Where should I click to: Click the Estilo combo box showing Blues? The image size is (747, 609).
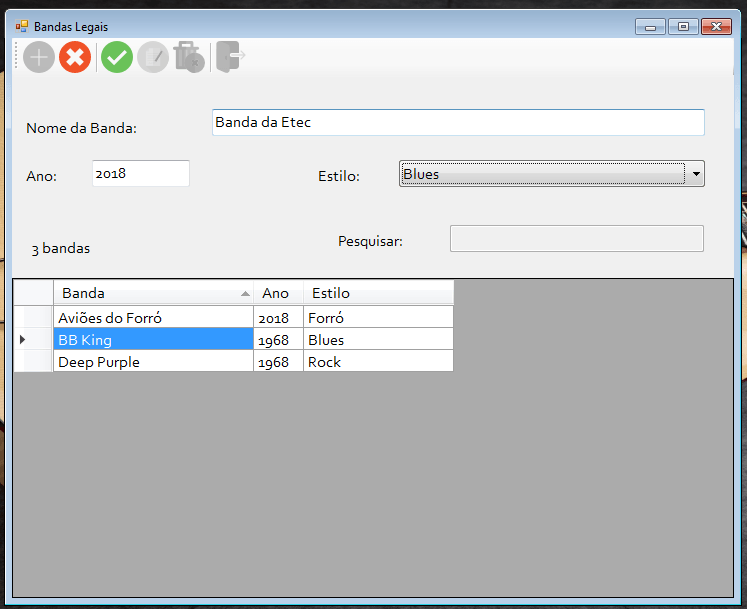(552, 174)
